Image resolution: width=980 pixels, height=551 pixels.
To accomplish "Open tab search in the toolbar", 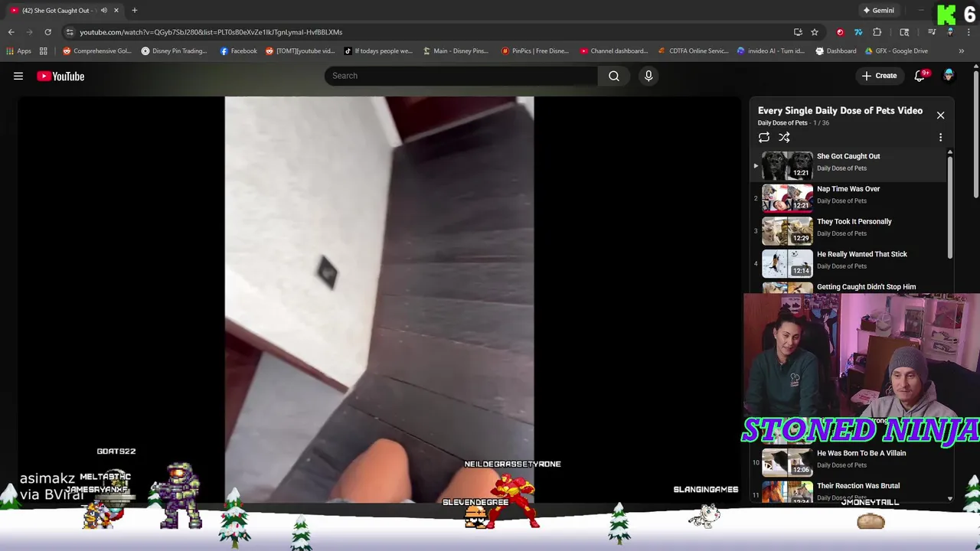I will pyautogui.click(x=904, y=32).
